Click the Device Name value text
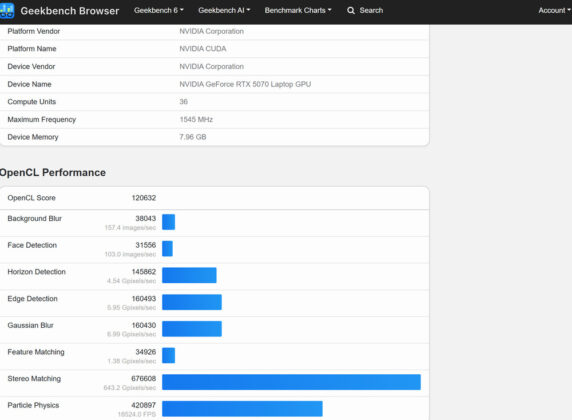Viewport: 572px width, 420px height. (245, 84)
